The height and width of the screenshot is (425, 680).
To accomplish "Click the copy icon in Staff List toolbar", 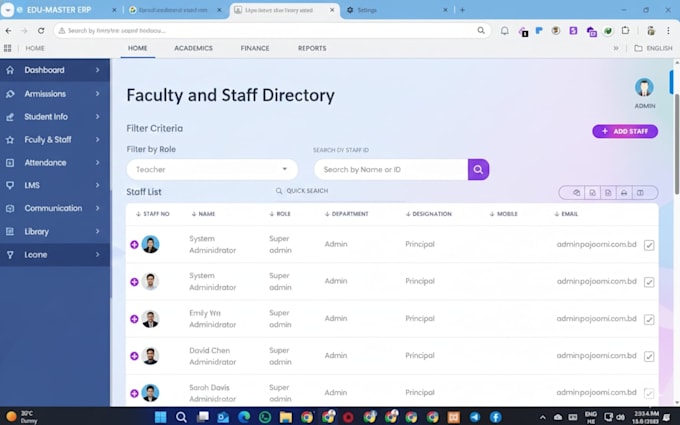I will tap(576, 193).
